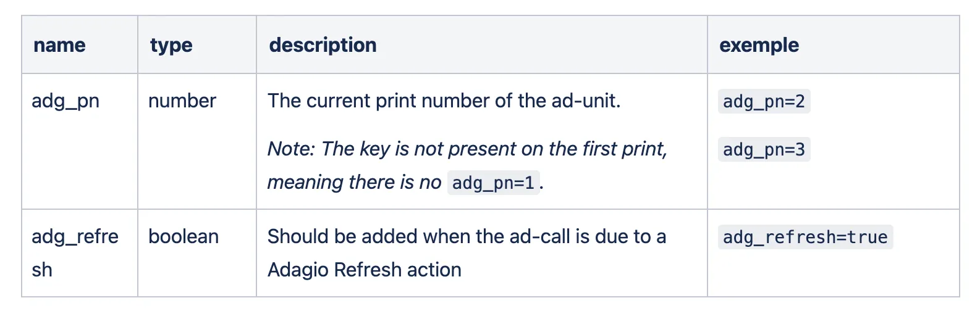Click the "number" type cell
Screen dimensions: 980x311
click(182, 101)
